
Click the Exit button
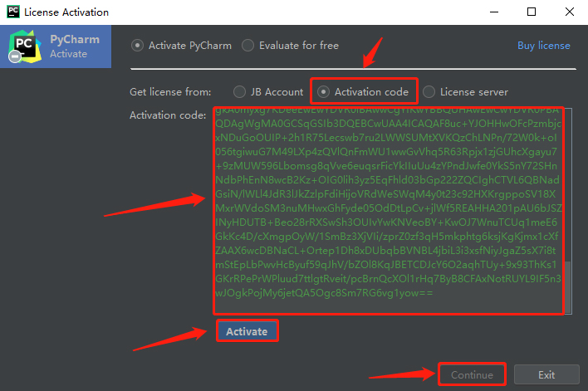tap(546, 374)
